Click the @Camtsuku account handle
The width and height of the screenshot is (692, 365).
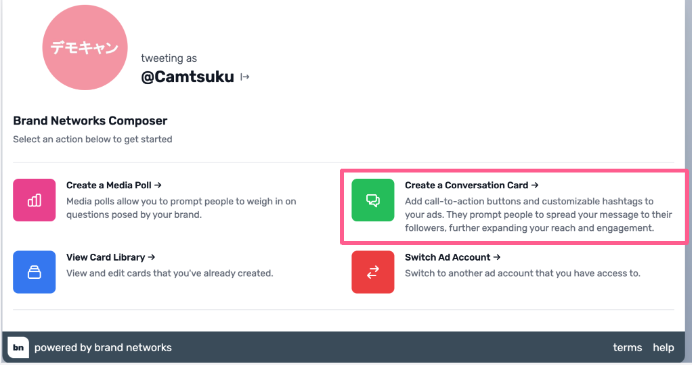click(x=188, y=77)
